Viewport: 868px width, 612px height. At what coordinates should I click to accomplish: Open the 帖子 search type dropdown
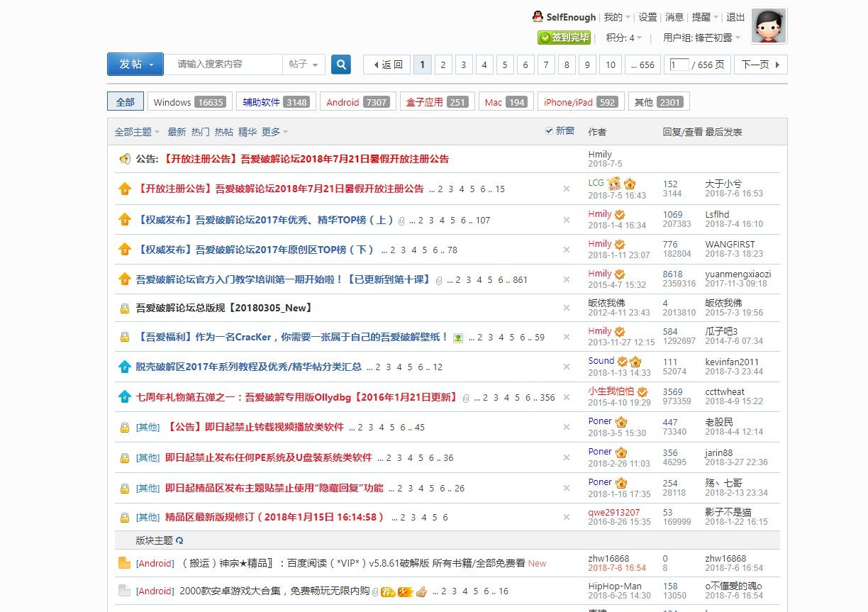pyautogui.click(x=304, y=64)
